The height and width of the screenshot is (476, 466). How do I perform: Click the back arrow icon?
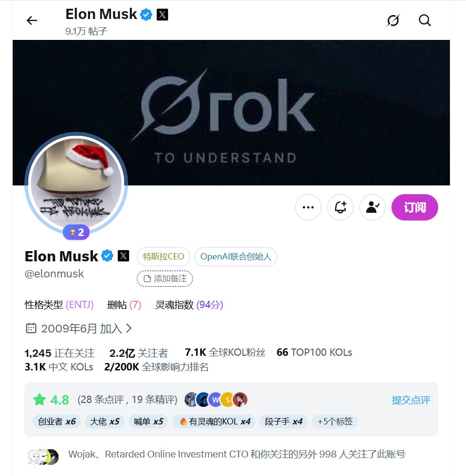coord(32,20)
